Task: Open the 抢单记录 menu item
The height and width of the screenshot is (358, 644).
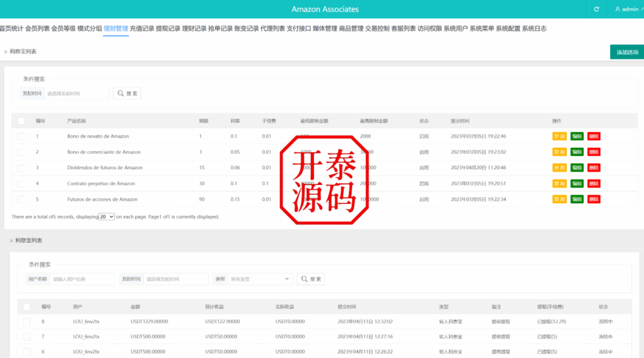Action: [220, 28]
